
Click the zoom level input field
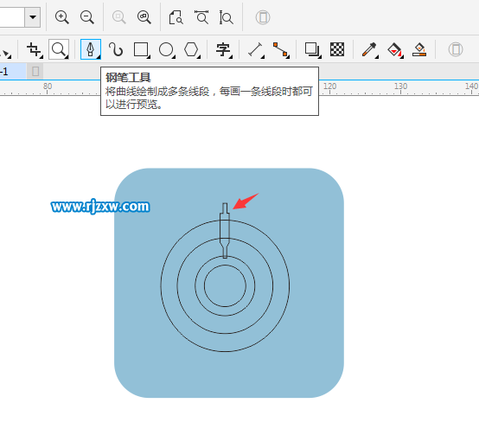[x=11, y=17]
